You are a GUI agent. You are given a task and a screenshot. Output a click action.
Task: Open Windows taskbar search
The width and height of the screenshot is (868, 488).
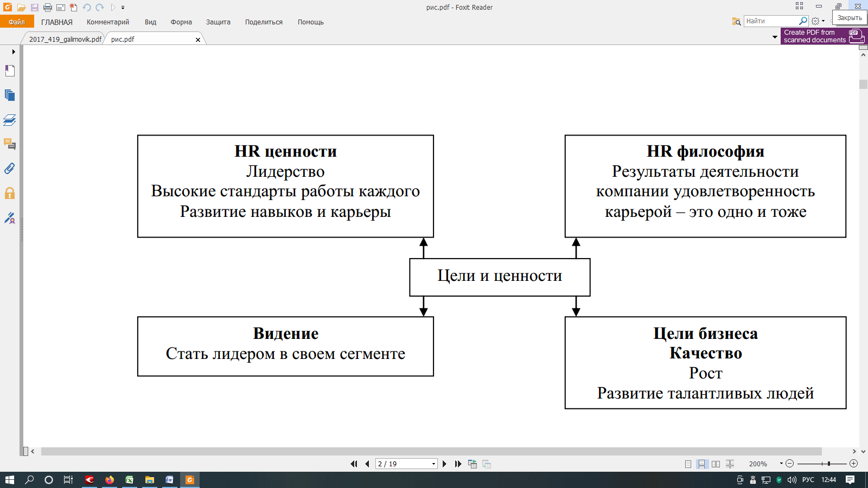point(29,480)
